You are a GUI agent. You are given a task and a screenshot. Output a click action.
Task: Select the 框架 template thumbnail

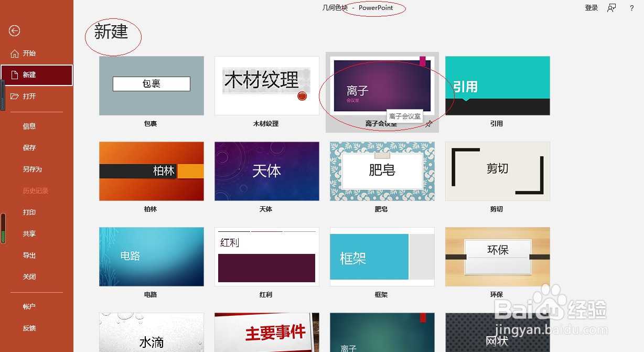[382, 257]
